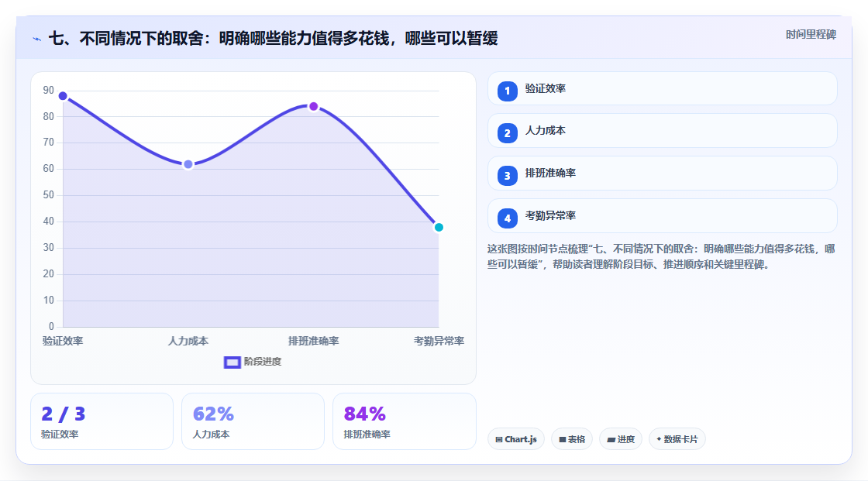
Task: Select the 考勤异常率 list item
Action: point(662,216)
